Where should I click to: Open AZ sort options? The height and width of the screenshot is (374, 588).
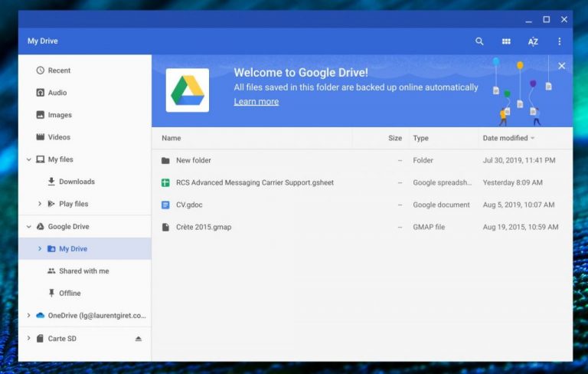click(533, 41)
